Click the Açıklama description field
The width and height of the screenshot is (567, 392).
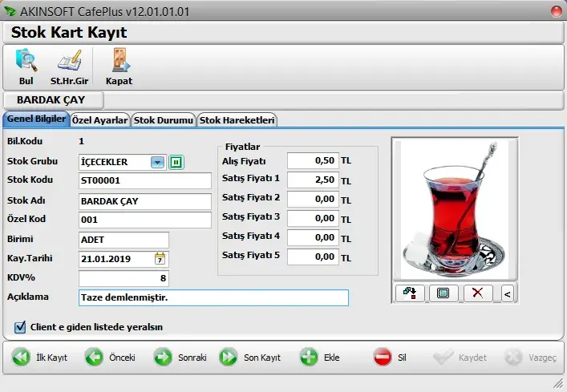click(213, 297)
